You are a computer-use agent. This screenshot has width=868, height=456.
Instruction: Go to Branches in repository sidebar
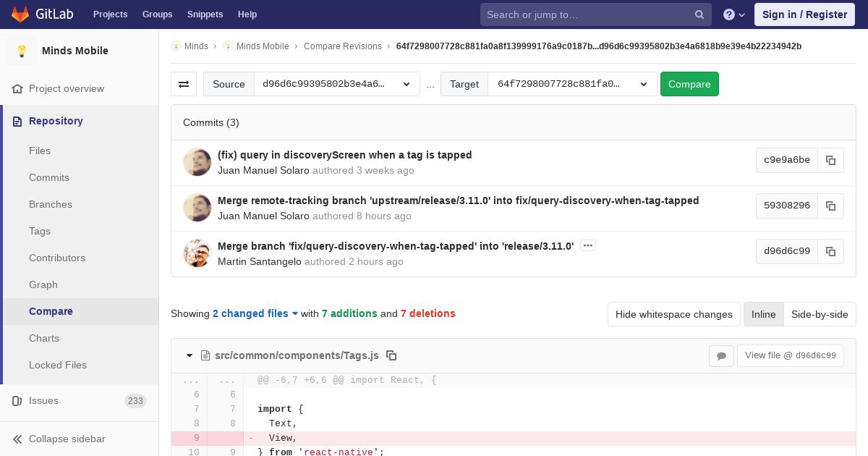coord(51,204)
